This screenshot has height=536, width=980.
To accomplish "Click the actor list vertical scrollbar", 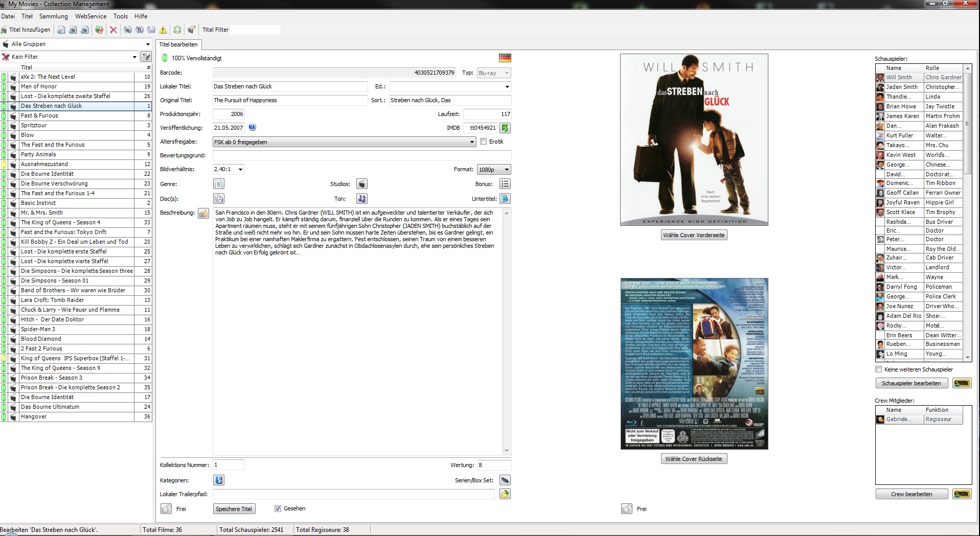I will pyautogui.click(x=967, y=212).
